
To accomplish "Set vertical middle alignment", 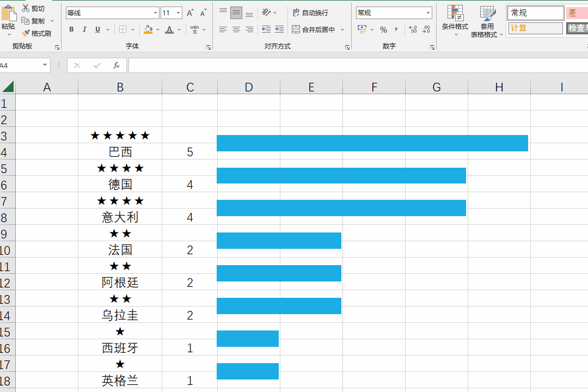I will click(236, 13).
